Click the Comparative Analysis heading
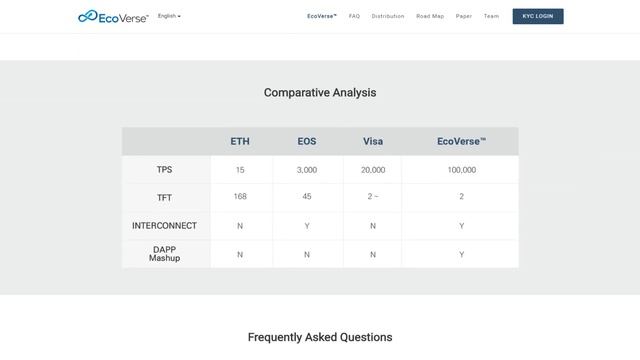640x360 pixels. click(x=320, y=93)
